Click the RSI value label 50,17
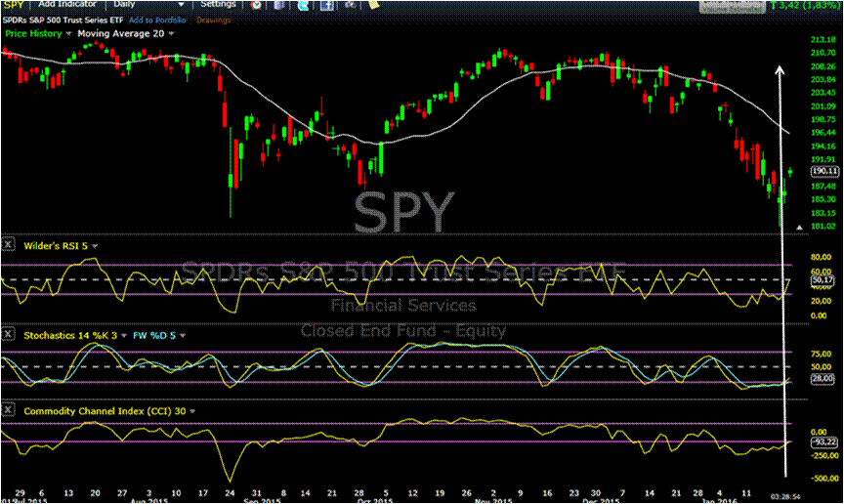844x504 pixels. pyautogui.click(x=823, y=280)
